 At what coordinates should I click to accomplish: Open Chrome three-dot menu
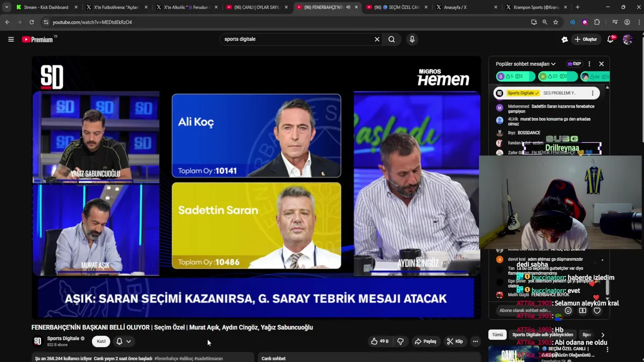coord(638,22)
